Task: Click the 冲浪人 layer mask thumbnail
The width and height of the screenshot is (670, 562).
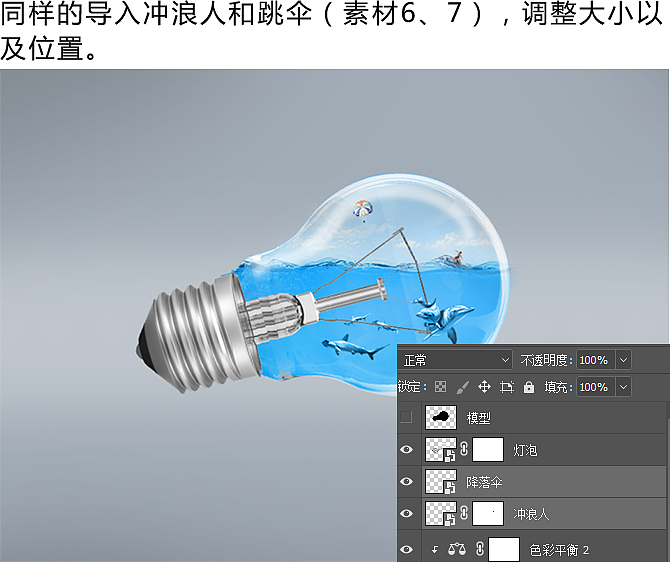Action: pos(488,513)
